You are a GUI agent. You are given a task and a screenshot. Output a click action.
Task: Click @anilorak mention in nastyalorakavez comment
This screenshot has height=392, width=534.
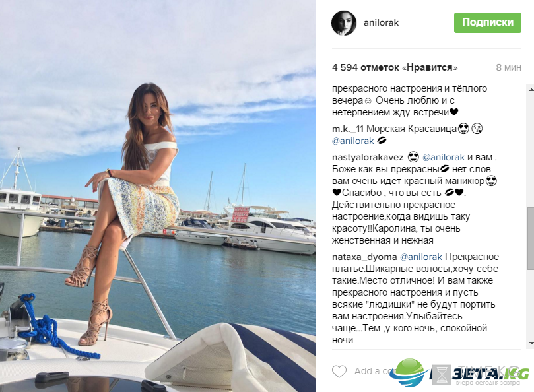(x=444, y=157)
